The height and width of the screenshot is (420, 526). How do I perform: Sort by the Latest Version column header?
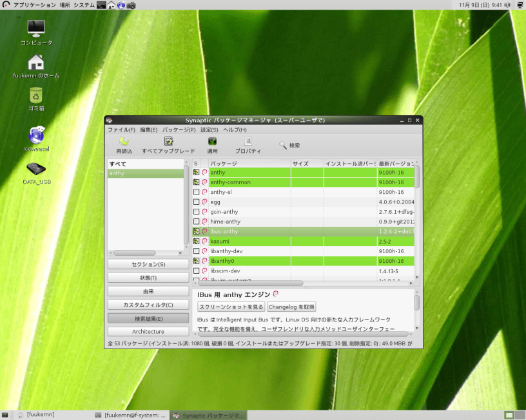pos(396,164)
